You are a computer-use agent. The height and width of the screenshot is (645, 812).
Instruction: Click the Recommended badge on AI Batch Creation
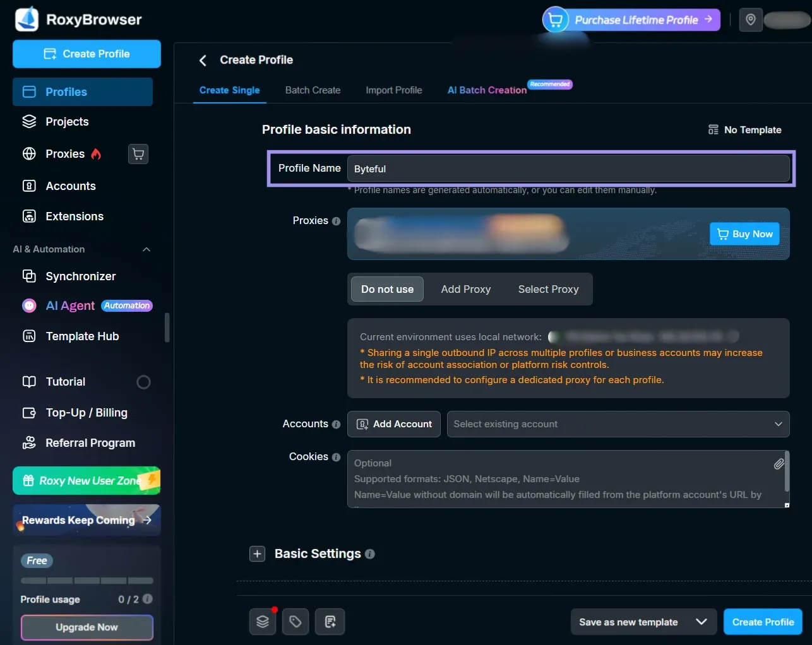pyautogui.click(x=550, y=84)
